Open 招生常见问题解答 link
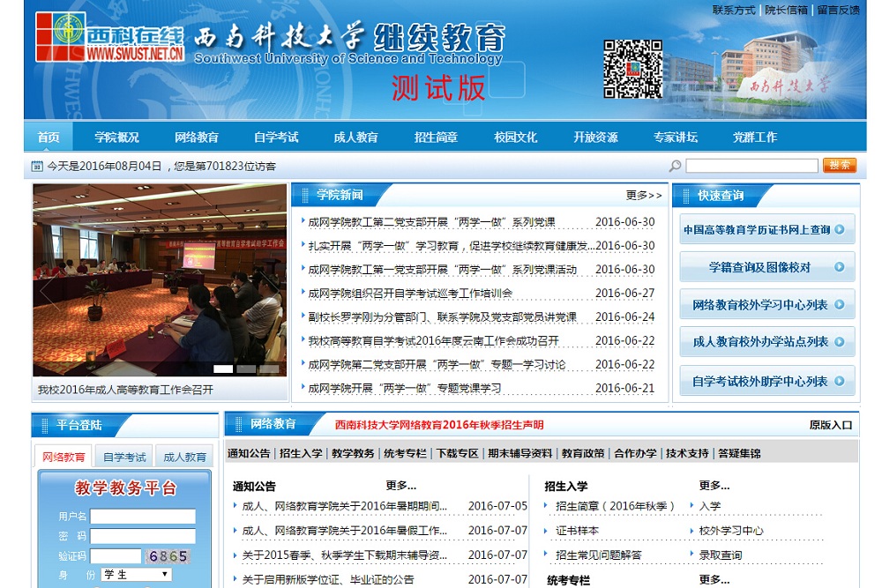 pos(599,555)
